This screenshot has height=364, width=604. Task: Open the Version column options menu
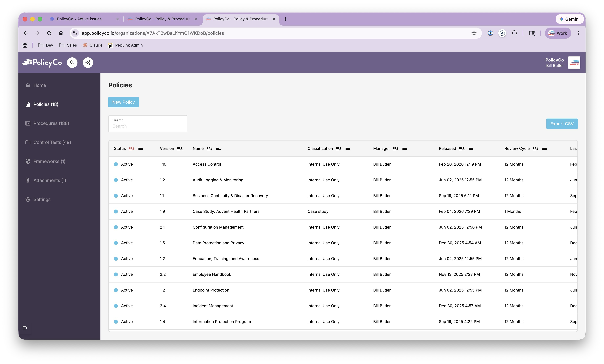tap(180, 148)
